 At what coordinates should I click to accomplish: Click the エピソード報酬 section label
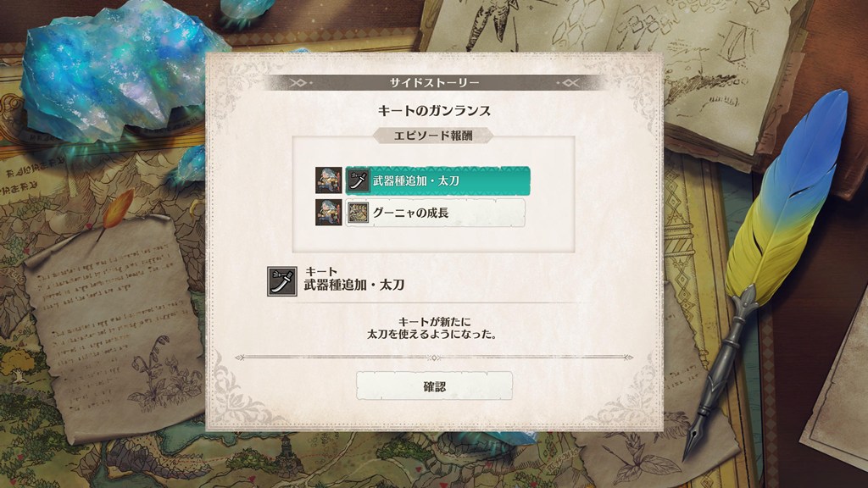click(x=433, y=136)
